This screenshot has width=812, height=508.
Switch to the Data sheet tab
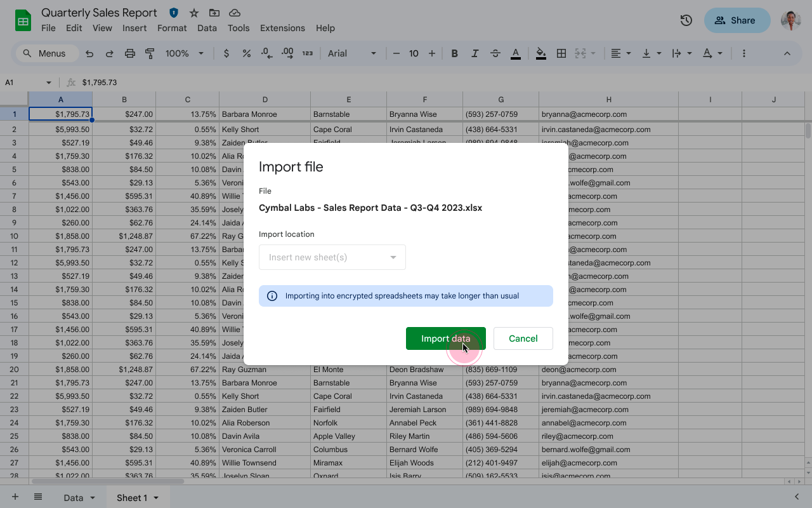tap(74, 497)
